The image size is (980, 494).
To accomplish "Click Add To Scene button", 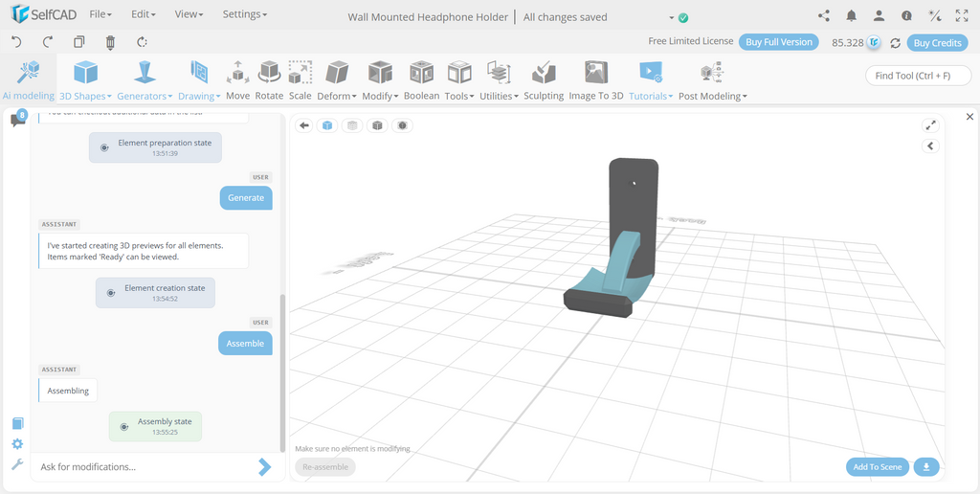I will coord(878,466).
